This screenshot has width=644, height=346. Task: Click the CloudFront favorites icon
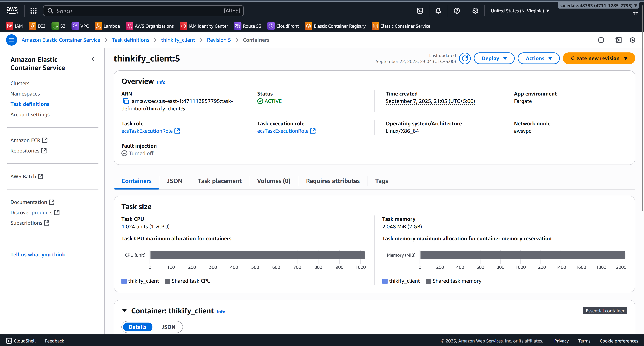(283, 26)
